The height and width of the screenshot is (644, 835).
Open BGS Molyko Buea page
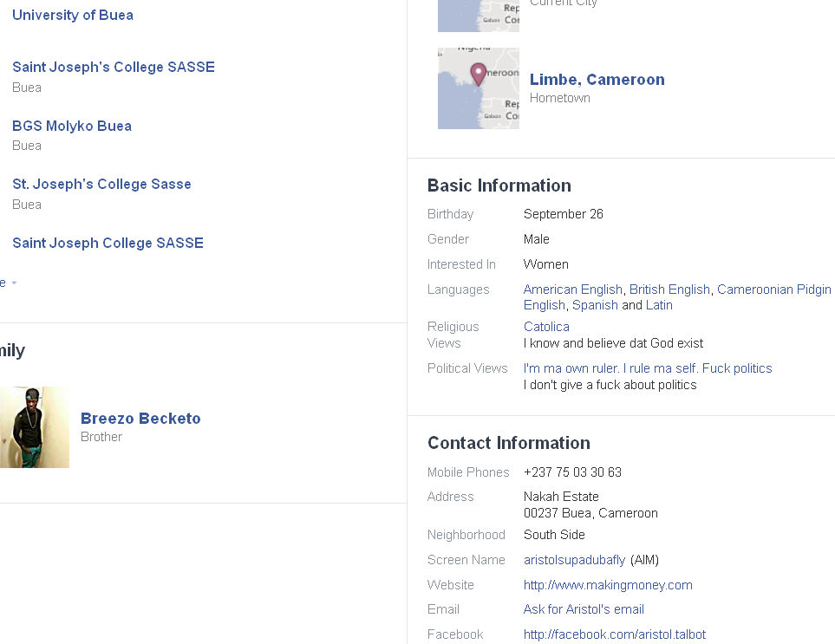pos(72,126)
